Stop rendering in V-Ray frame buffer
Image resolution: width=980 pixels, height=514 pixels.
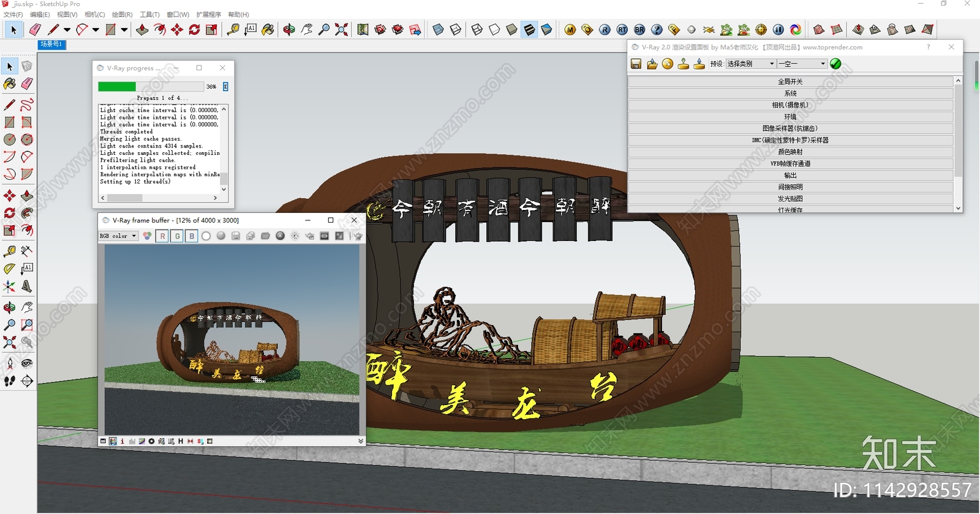280,236
